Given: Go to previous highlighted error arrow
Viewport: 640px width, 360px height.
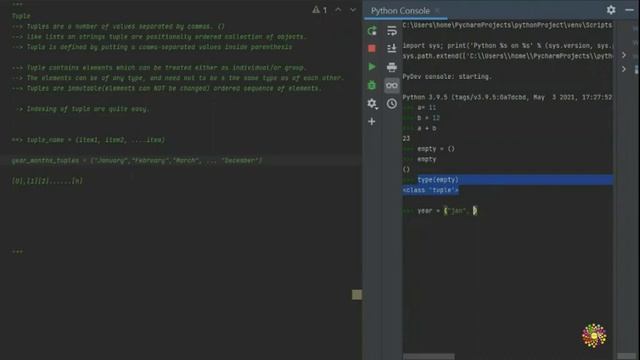Looking at the screenshot, I should [x=338, y=10].
